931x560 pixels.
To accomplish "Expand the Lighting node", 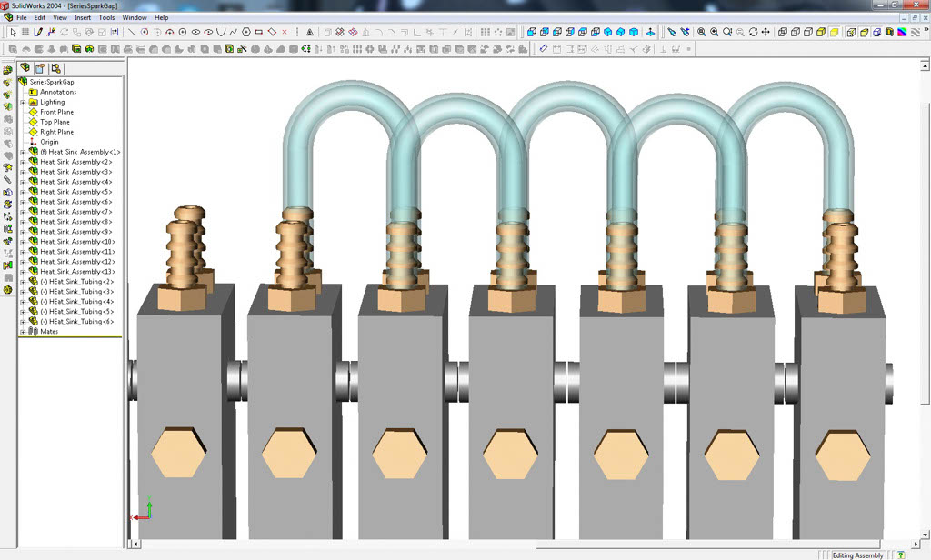I will point(22,102).
